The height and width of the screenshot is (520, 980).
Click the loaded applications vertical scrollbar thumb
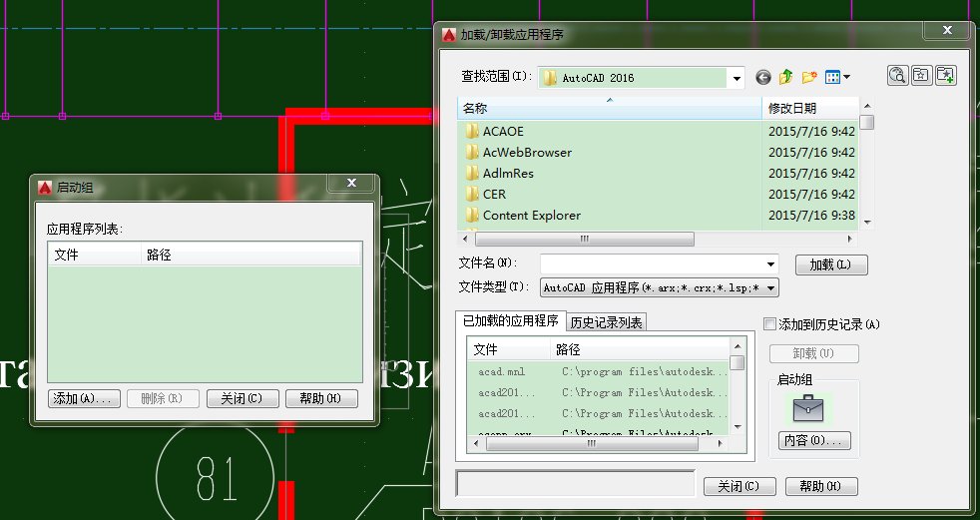(737, 362)
